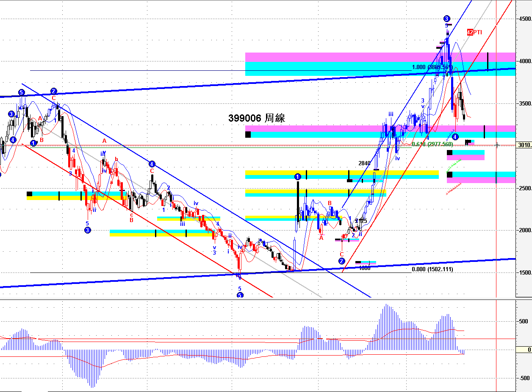Click the 0.000 (1502.111) Fibonacci level label

(432, 269)
